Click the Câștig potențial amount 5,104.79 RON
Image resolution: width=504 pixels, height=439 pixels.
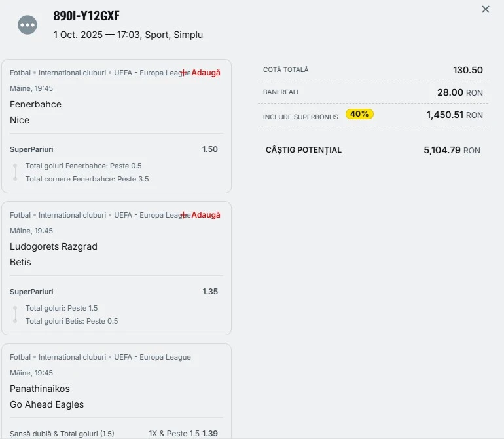452,150
